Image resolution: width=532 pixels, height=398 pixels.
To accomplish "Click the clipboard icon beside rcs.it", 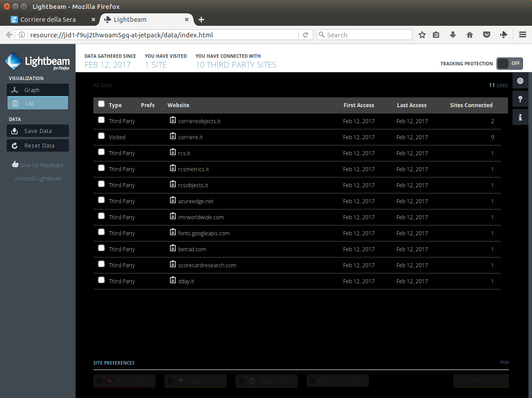I will tap(173, 152).
